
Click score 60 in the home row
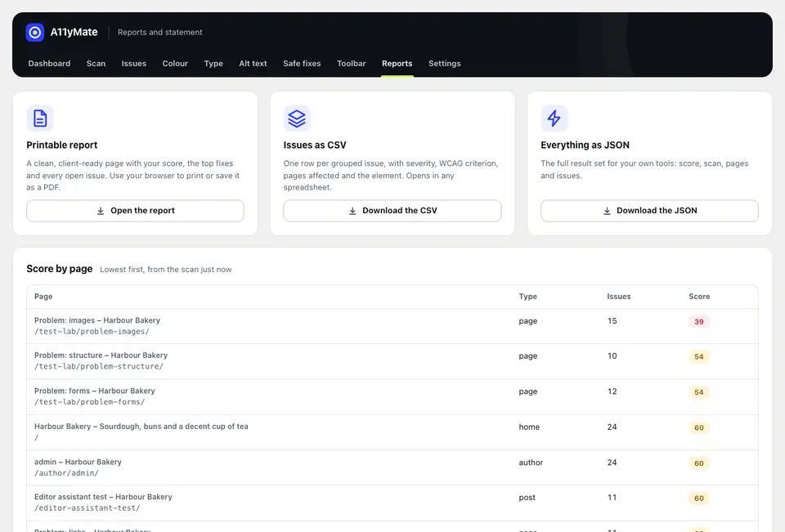(699, 428)
